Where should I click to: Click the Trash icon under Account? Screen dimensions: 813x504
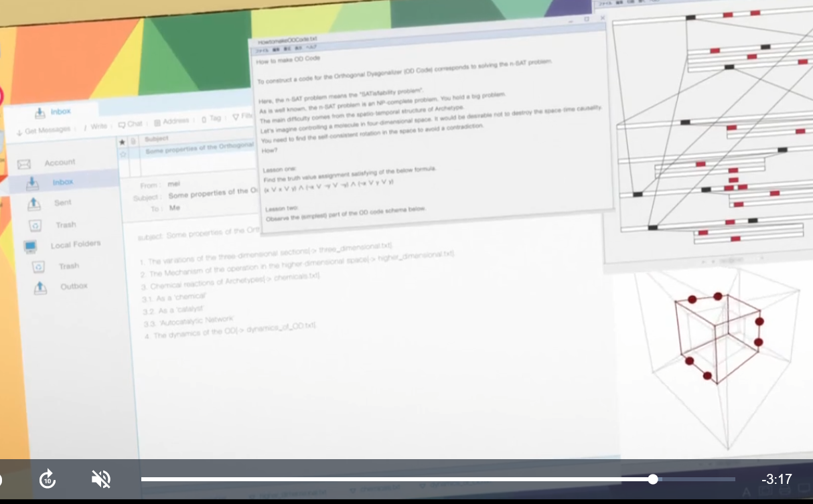coord(36,226)
